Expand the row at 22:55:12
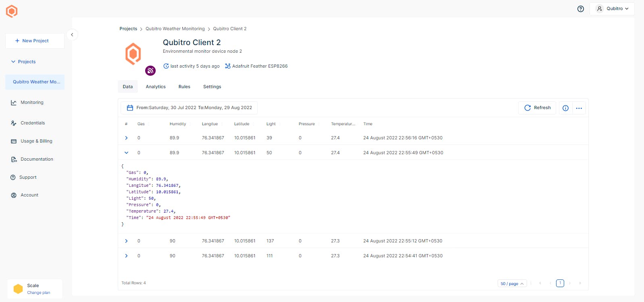The image size is (644, 302). tap(126, 241)
